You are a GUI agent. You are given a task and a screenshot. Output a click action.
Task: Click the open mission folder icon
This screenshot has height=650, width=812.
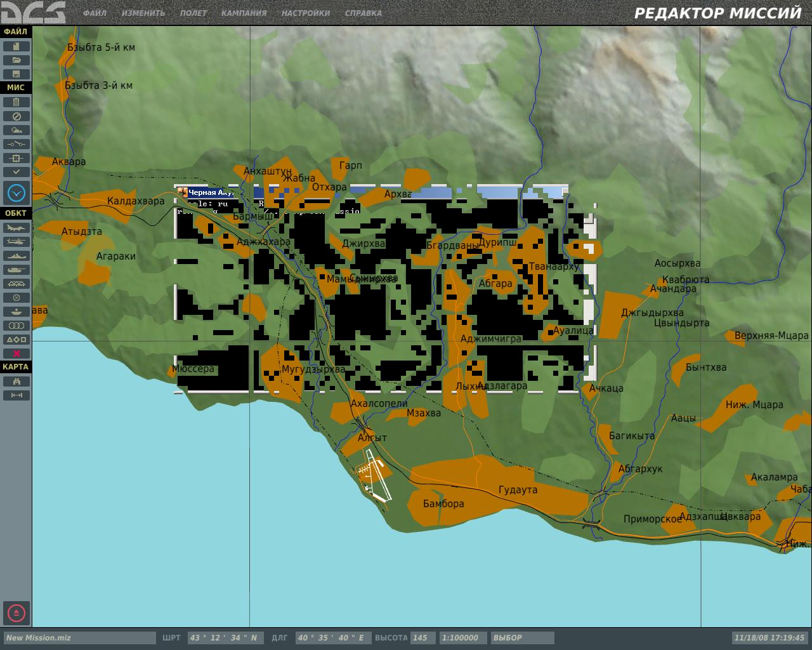(16, 60)
